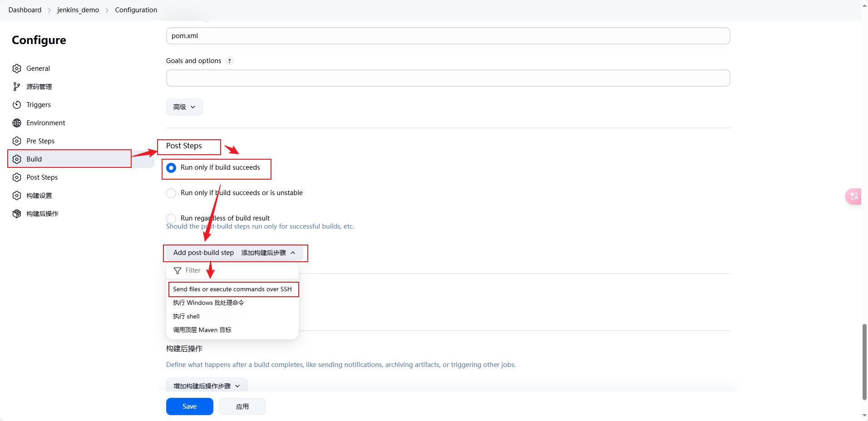Choose 执行 Windows 批处理命令 option

point(232,303)
